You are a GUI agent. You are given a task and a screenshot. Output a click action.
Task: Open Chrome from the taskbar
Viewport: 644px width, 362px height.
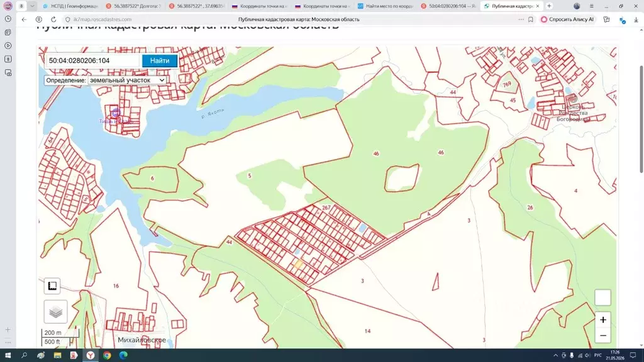[x=107, y=356]
